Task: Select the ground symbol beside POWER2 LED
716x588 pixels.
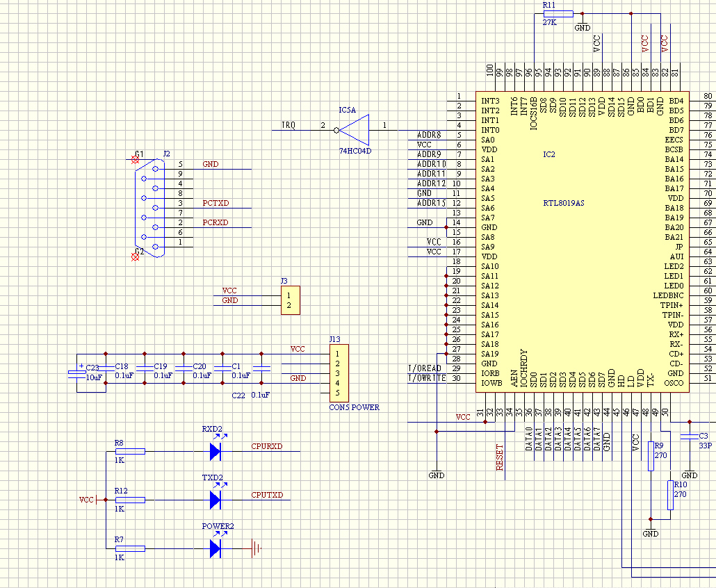Action: click(x=257, y=548)
